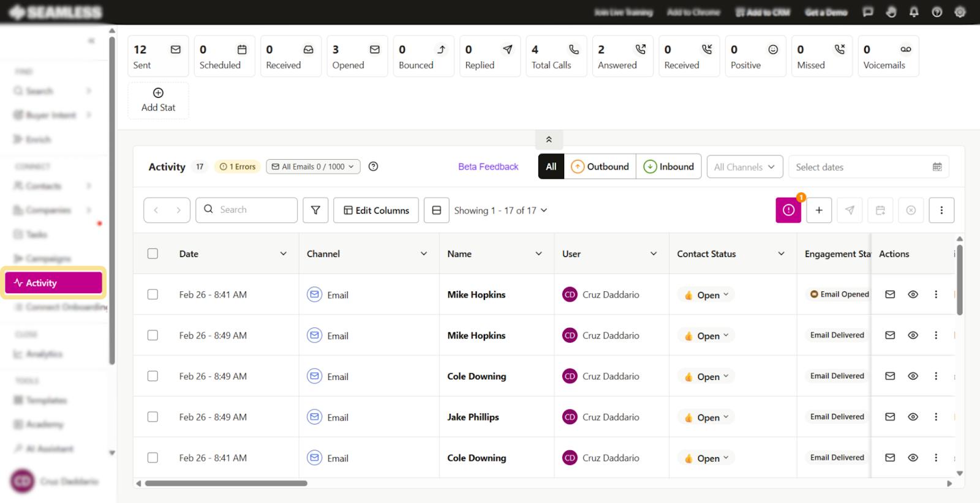The height and width of the screenshot is (503, 980).
Task: Open the Date column sort chevron
Action: 284,253
